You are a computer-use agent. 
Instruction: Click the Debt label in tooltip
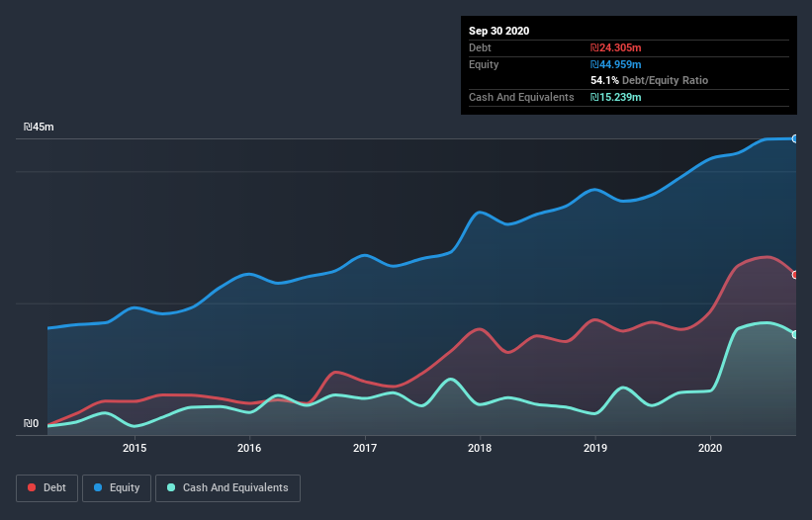tap(480, 47)
